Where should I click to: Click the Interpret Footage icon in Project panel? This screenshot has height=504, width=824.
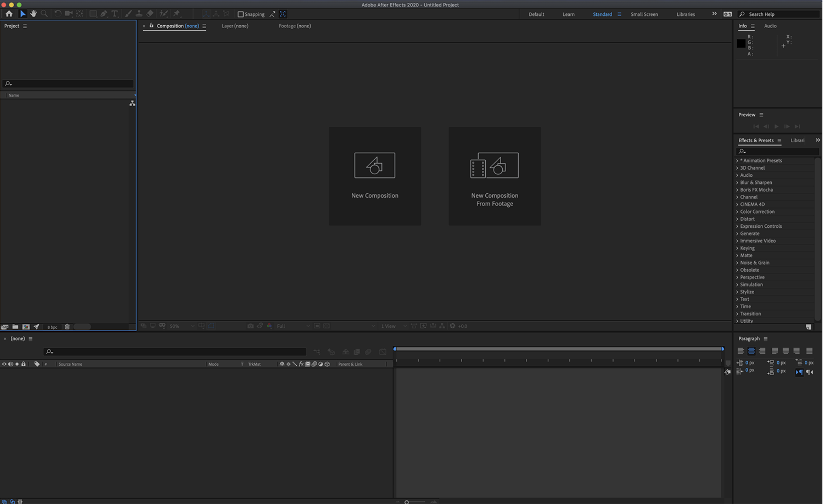click(x=5, y=327)
